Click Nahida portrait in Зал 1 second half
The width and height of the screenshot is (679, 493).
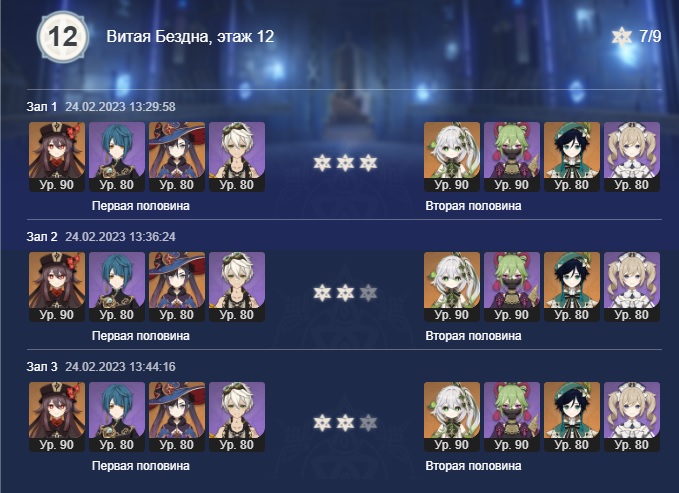point(452,156)
